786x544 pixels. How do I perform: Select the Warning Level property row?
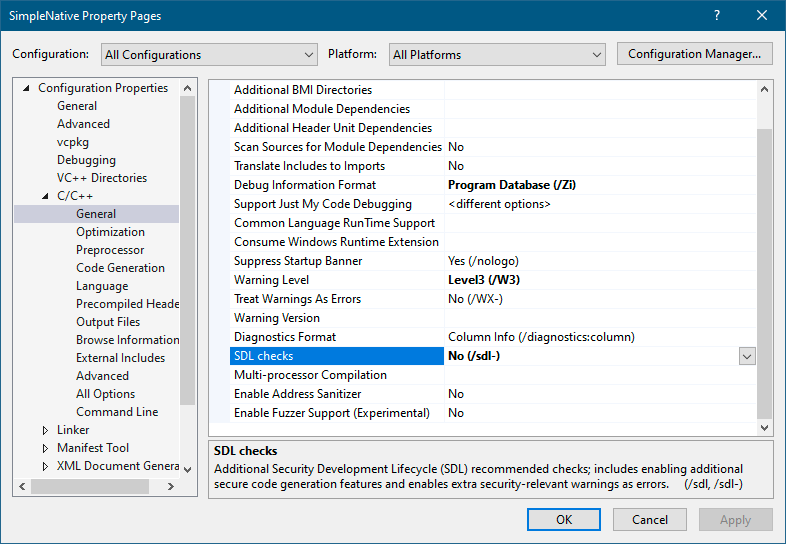tap(271, 280)
